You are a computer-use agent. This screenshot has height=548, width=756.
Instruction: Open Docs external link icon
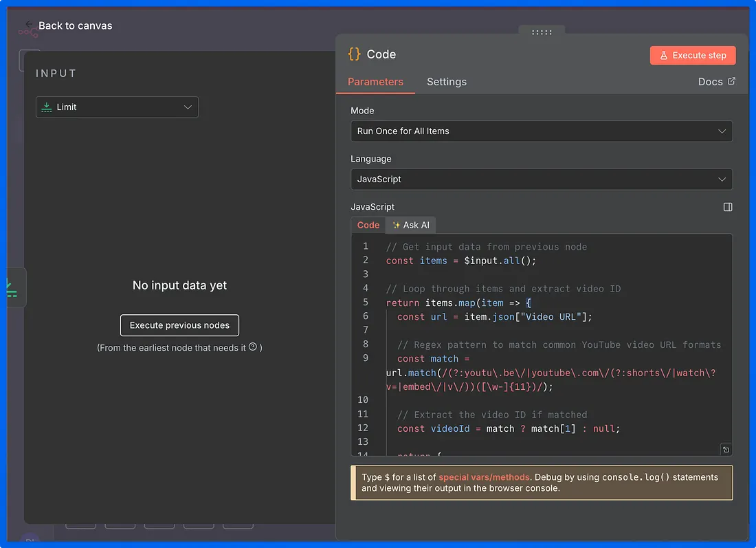731,81
